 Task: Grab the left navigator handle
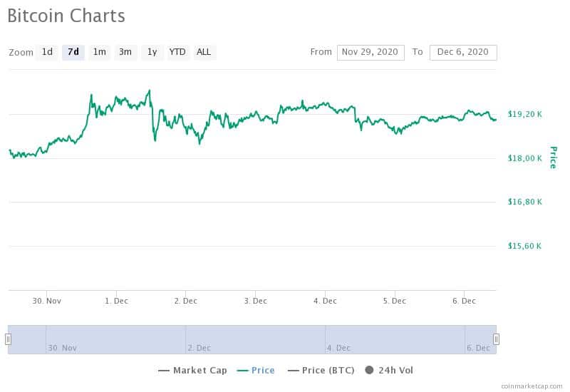click(x=8, y=339)
